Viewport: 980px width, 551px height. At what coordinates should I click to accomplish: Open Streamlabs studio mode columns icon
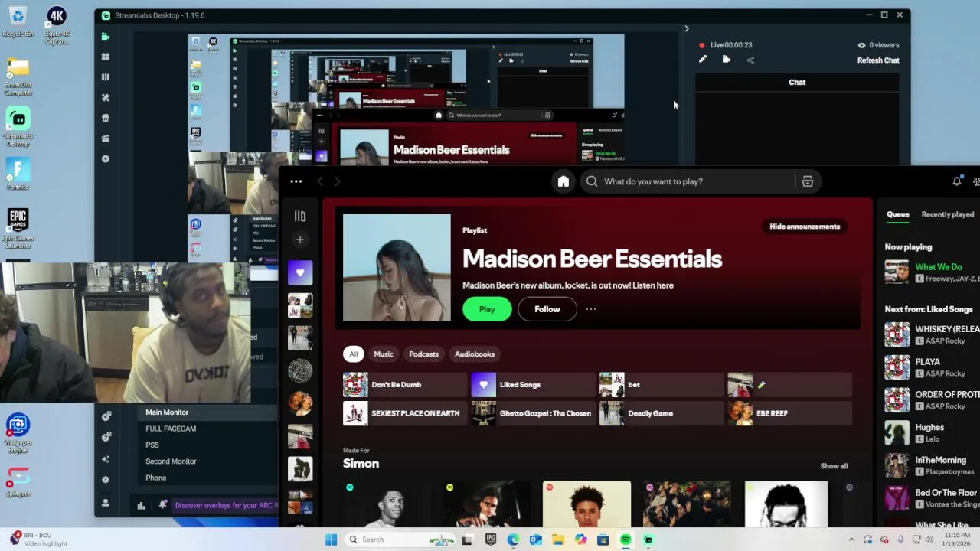[106, 77]
